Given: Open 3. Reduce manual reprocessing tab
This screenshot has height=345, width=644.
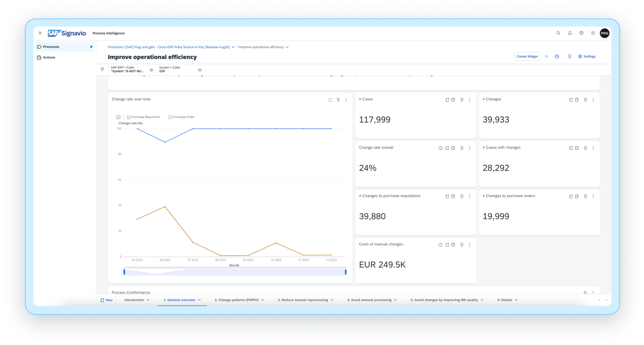Looking at the screenshot, I should click(303, 300).
